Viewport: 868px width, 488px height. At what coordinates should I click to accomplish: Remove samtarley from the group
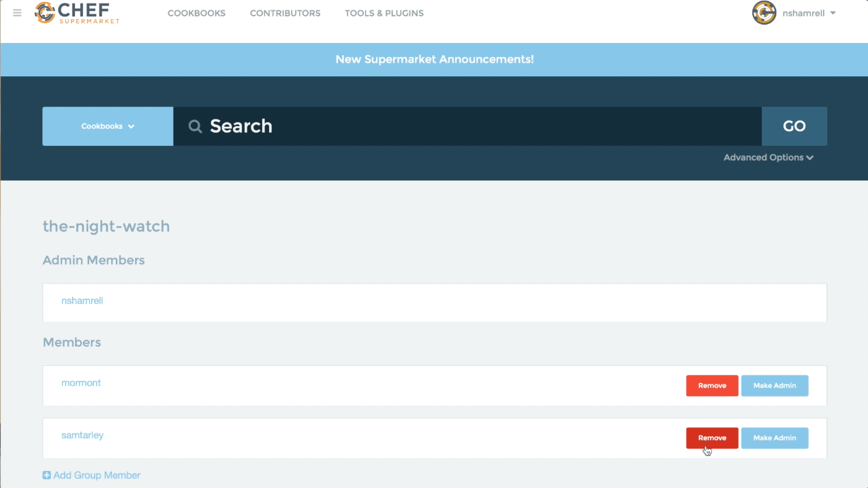tap(711, 438)
